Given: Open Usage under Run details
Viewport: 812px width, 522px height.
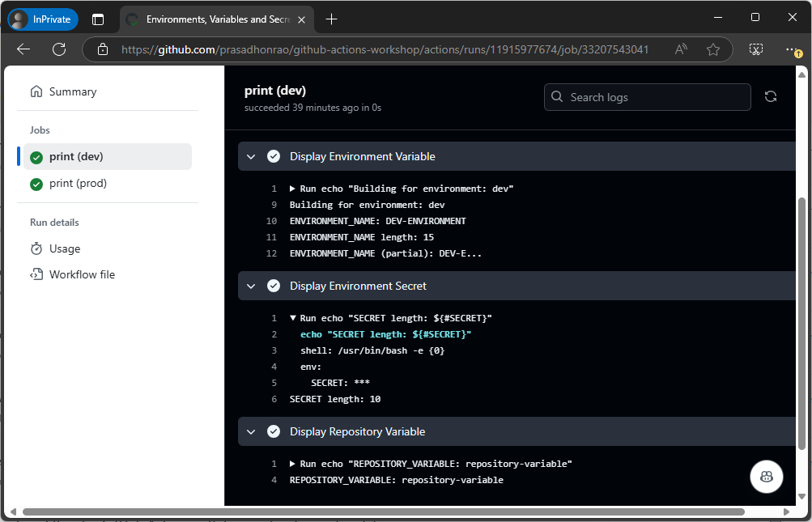Looking at the screenshot, I should tap(64, 248).
